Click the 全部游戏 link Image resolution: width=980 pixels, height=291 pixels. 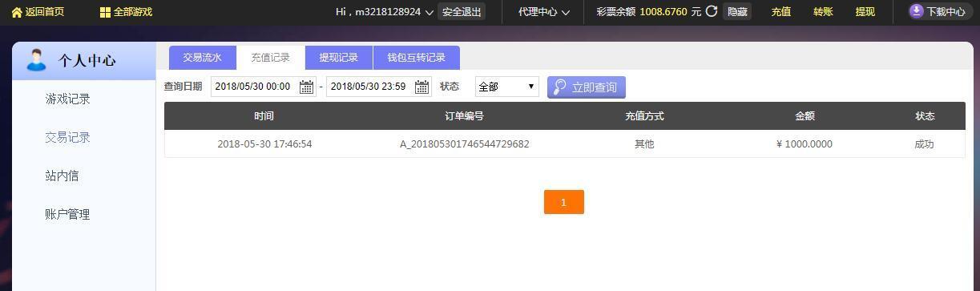pos(133,12)
